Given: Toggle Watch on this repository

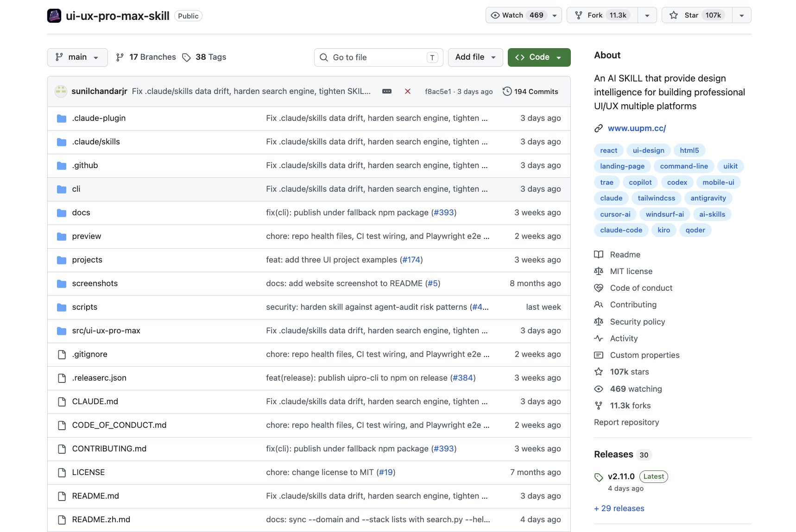Looking at the screenshot, I should [x=524, y=15].
